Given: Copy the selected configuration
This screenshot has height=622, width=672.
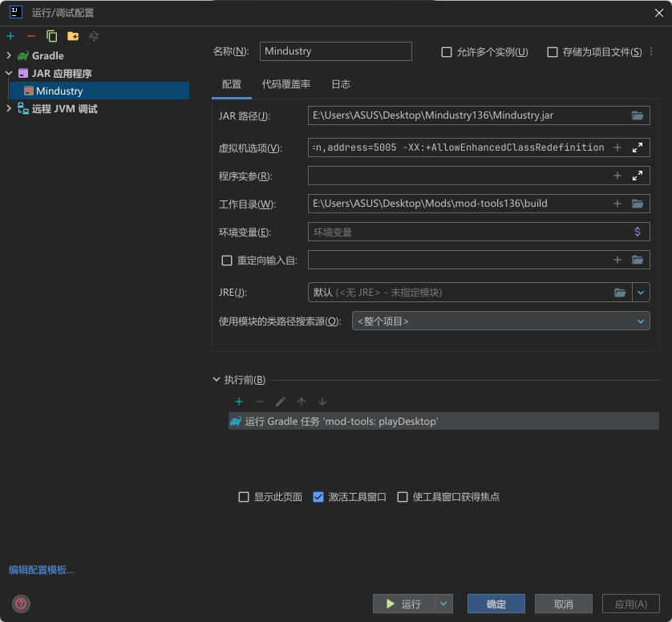Looking at the screenshot, I should point(52,36).
